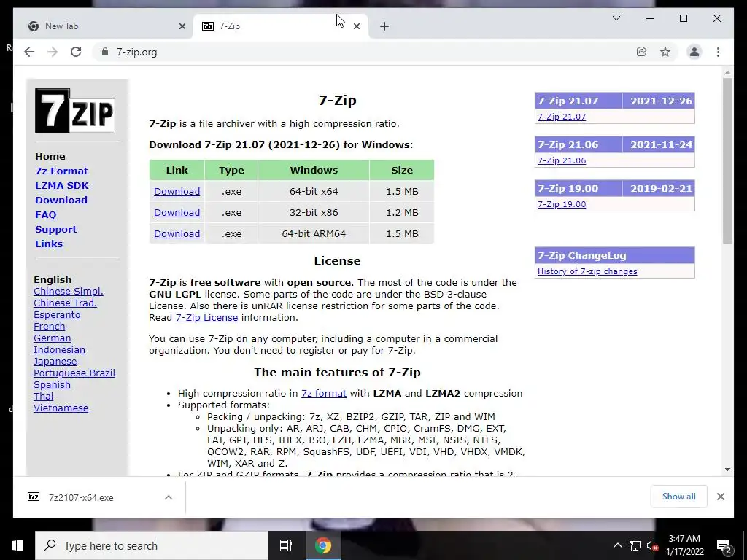Click Show all downloads
747x560 pixels.
[x=679, y=497]
